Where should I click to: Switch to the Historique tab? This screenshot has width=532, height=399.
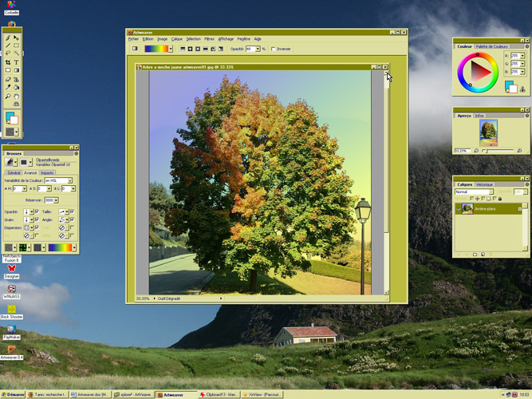click(x=485, y=184)
